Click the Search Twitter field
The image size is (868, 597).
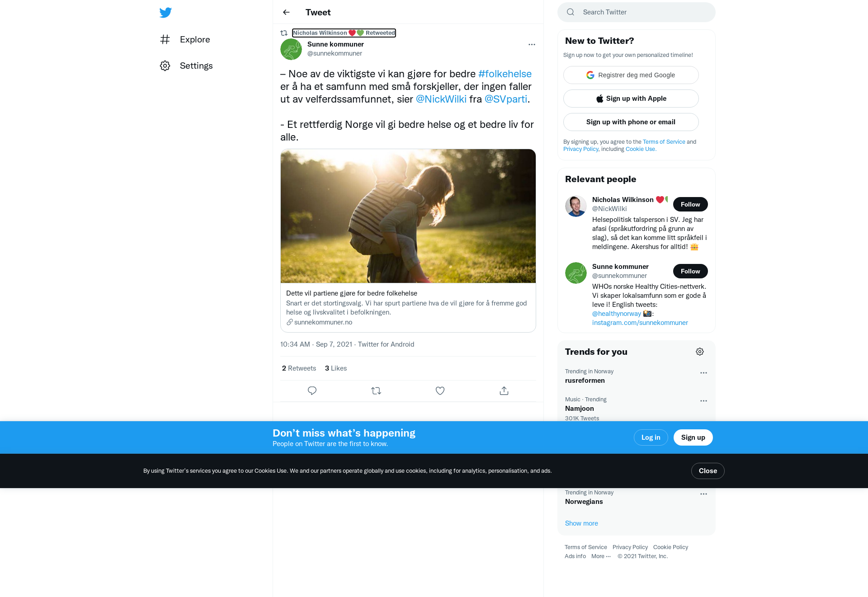pos(637,12)
